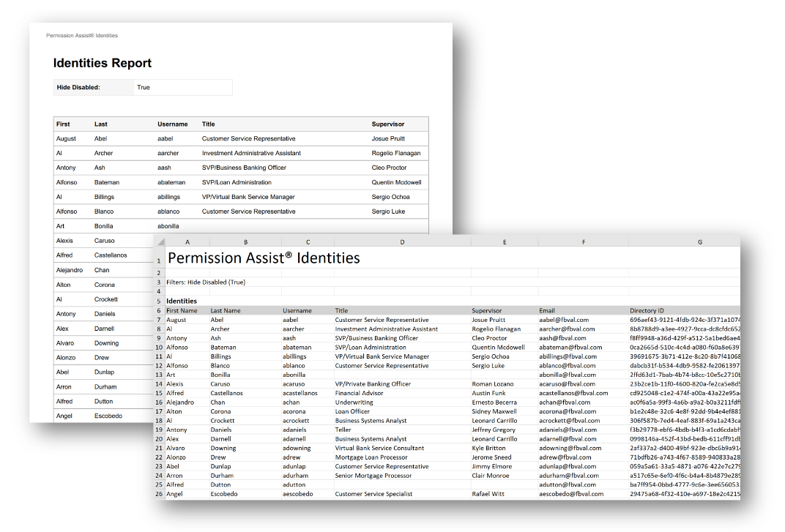Screen dimensions: 785x532
Task: Select column A header in the spreadsheet
Action: click(x=187, y=242)
